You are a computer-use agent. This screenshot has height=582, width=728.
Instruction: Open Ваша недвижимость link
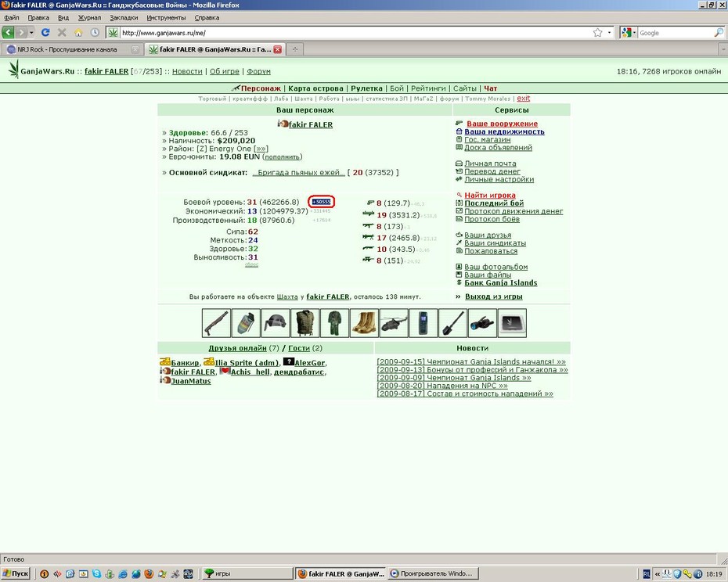click(x=504, y=131)
